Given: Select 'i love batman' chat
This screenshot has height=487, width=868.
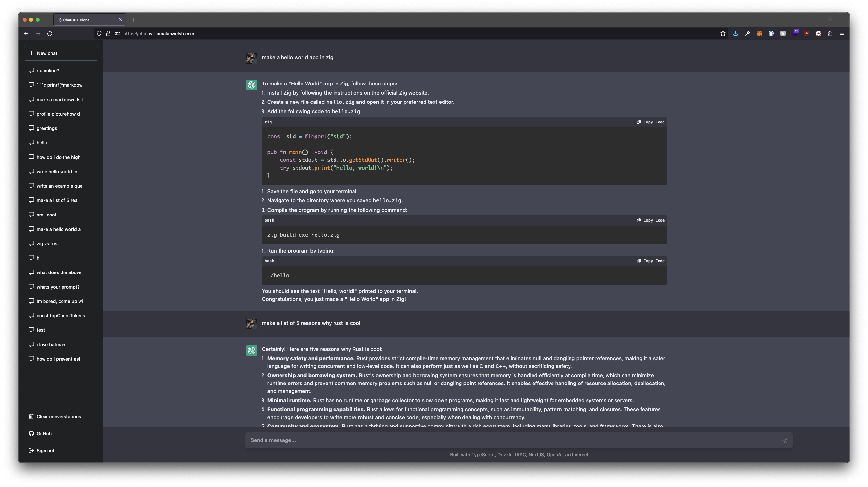Looking at the screenshot, I should point(61,345).
